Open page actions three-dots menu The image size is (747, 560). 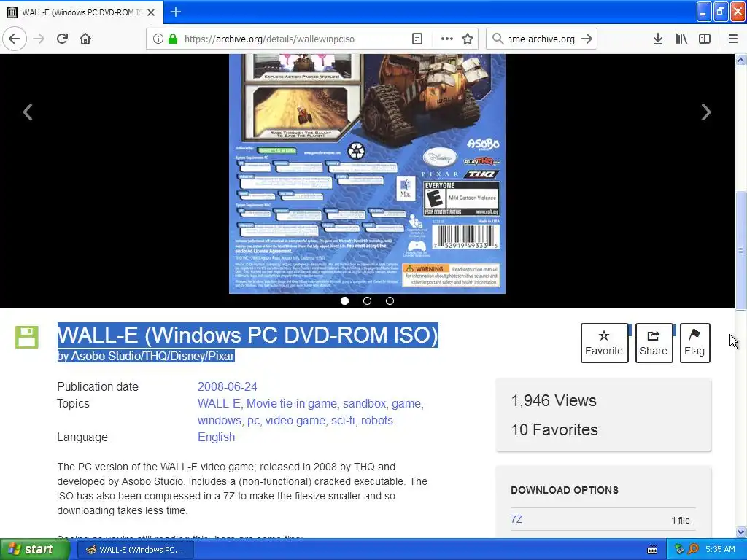coord(447,39)
